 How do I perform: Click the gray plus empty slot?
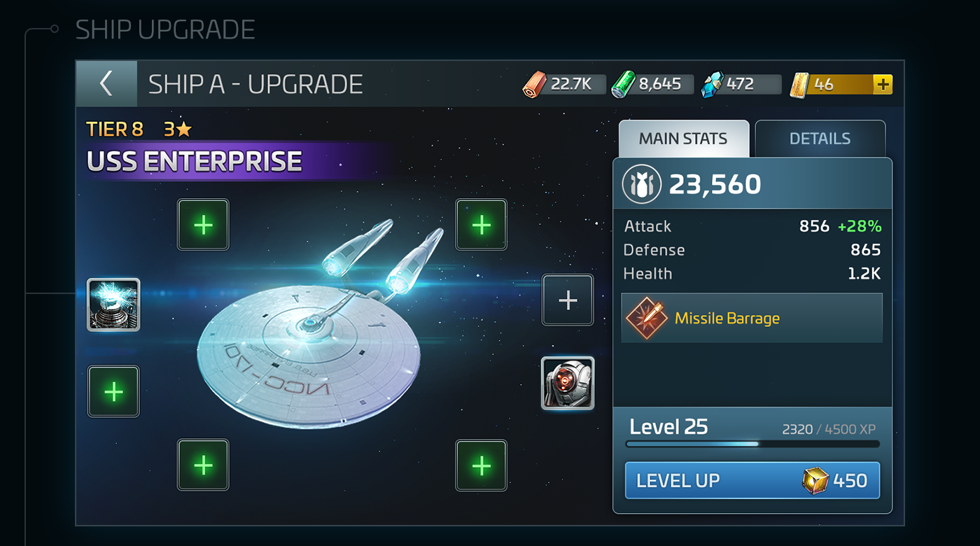point(568,300)
